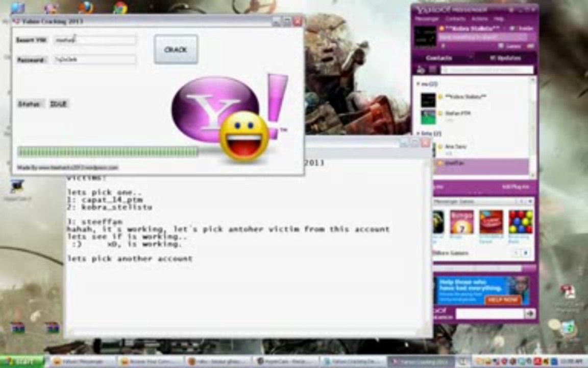Click the status message bar

pos(483,37)
